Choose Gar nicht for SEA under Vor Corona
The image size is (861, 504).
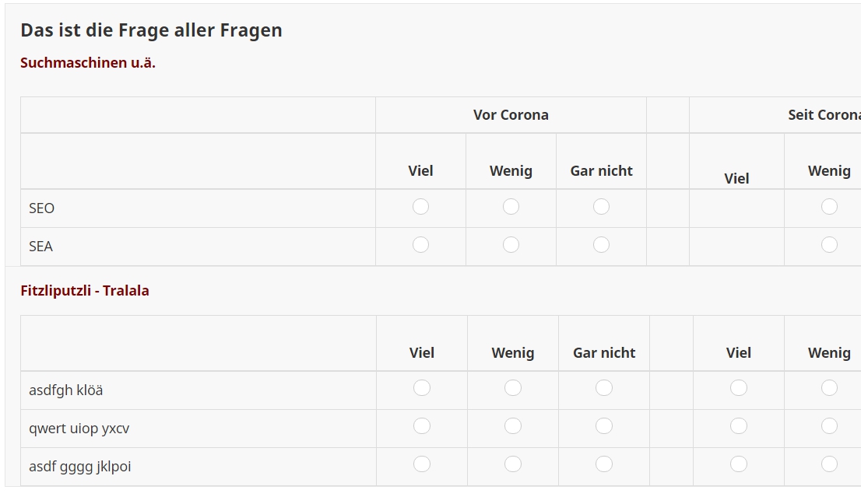click(601, 245)
